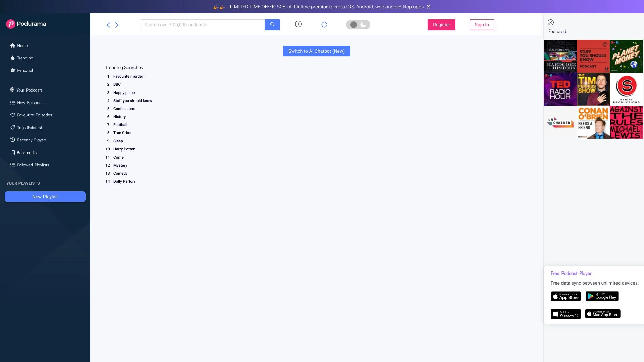Open Your Podcasts
Screen dimensions: 644x362
(x=26, y=90)
